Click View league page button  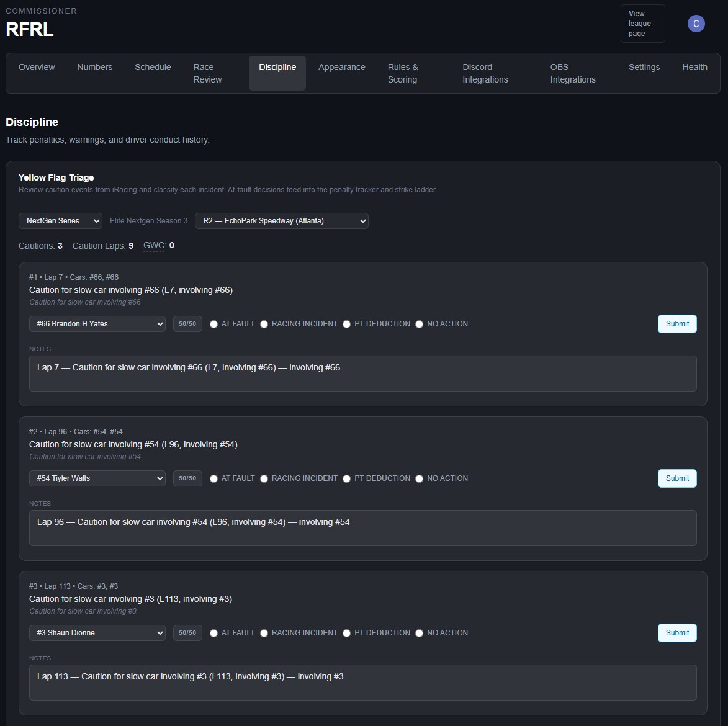pos(642,24)
